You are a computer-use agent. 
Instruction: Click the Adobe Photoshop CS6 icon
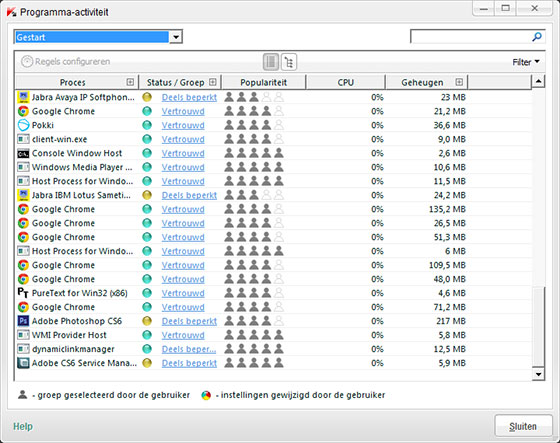[x=23, y=321]
